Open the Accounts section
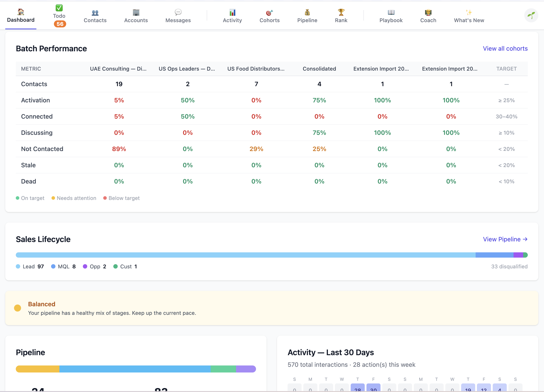 (x=136, y=16)
